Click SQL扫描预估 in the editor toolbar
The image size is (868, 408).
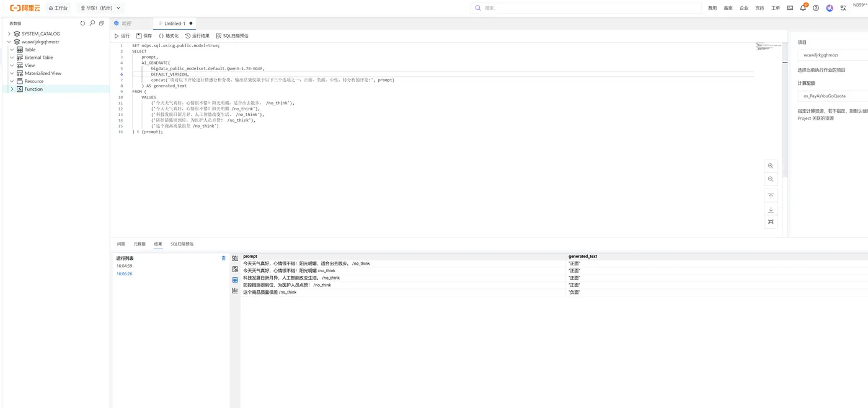pyautogui.click(x=232, y=36)
